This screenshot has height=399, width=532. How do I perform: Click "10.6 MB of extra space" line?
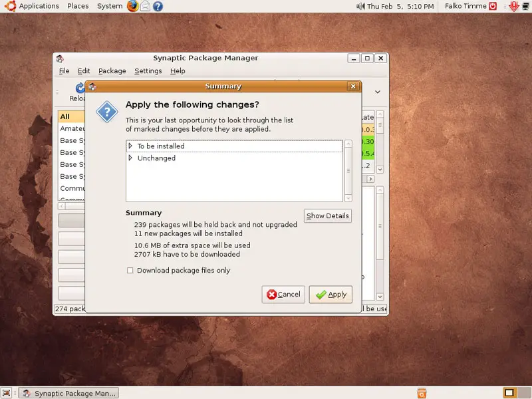tap(192, 245)
